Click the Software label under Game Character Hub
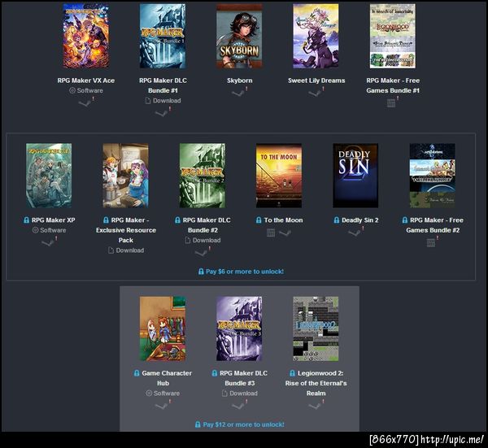 [x=167, y=394]
